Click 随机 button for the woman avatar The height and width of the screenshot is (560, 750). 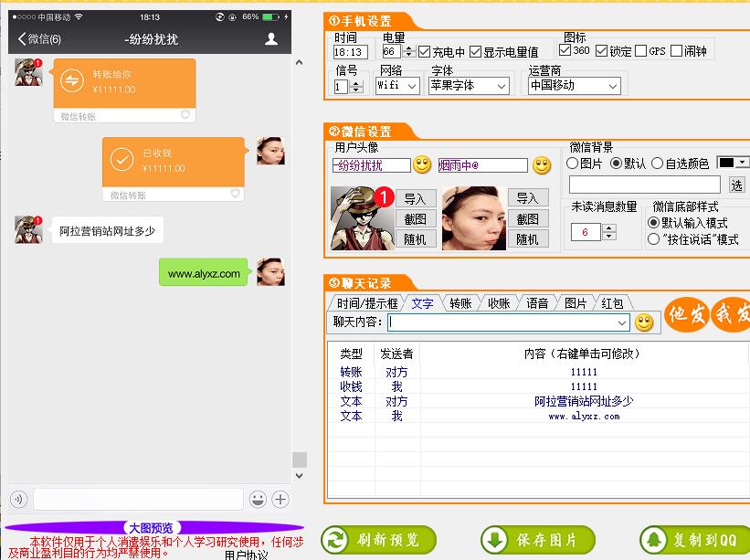[528, 239]
